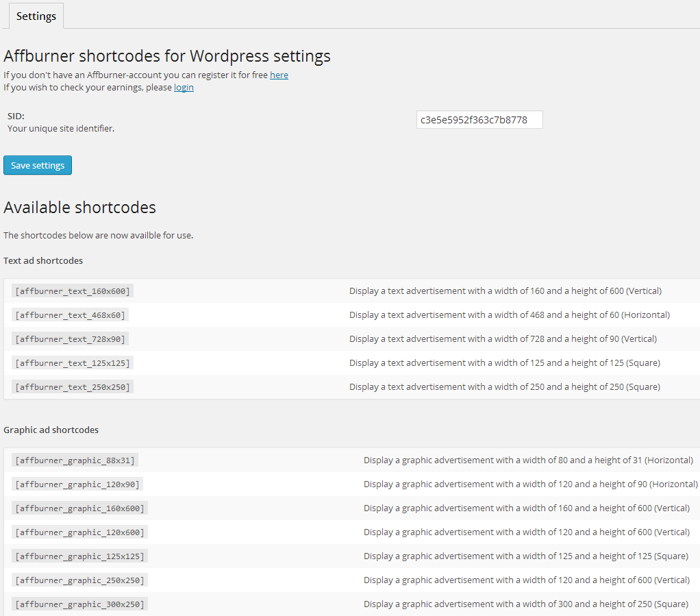Viewport: 700px width, 616px height.
Task: Select the affburner_text_125x125 shortcode
Action: [73, 363]
